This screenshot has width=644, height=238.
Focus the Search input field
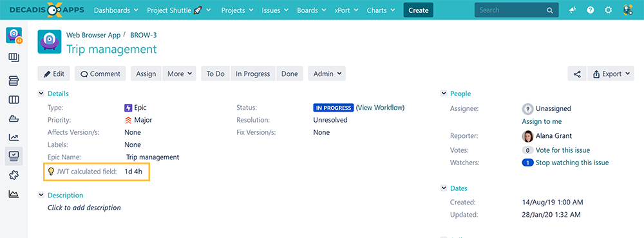point(516,10)
